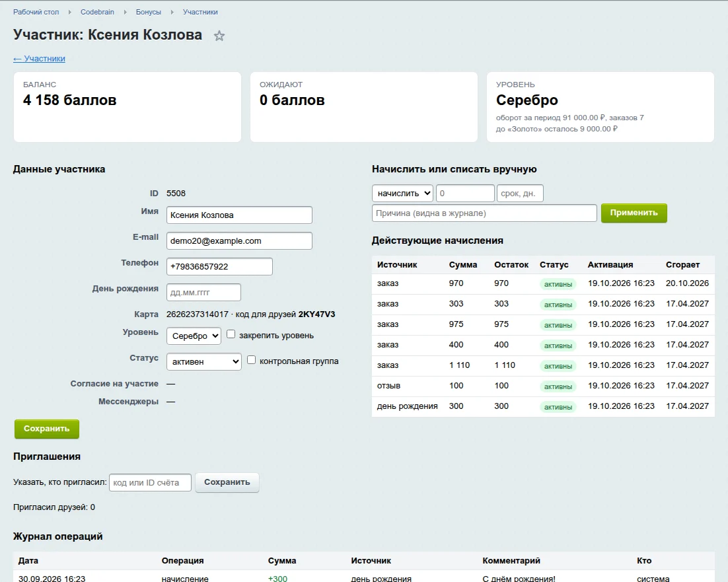Click the «0 баллов» pending value
Viewport: 728px width, 582px height.
(292, 100)
